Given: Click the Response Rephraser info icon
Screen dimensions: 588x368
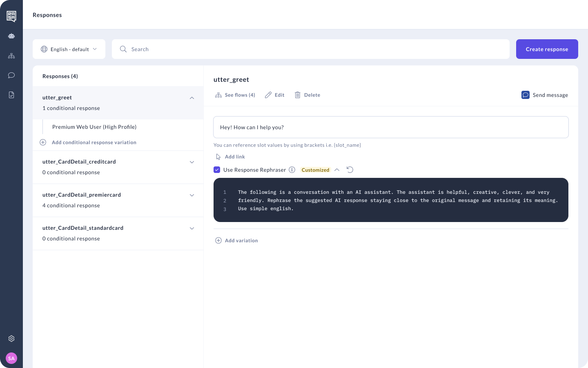Looking at the screenshot, I should (292, 170).
